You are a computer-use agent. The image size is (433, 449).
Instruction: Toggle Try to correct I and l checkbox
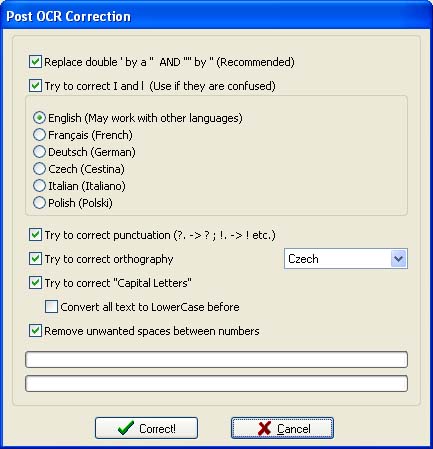(35, 86)
